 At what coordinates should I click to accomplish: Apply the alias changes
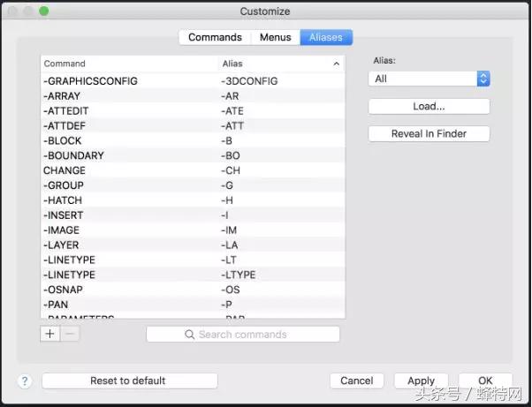point(421,381)
